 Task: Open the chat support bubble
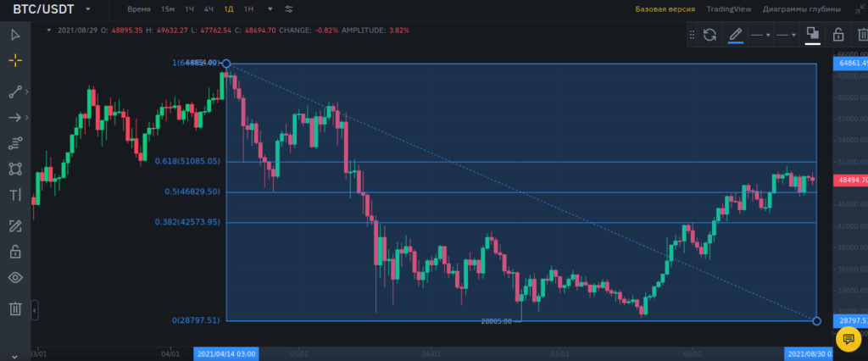848,339
